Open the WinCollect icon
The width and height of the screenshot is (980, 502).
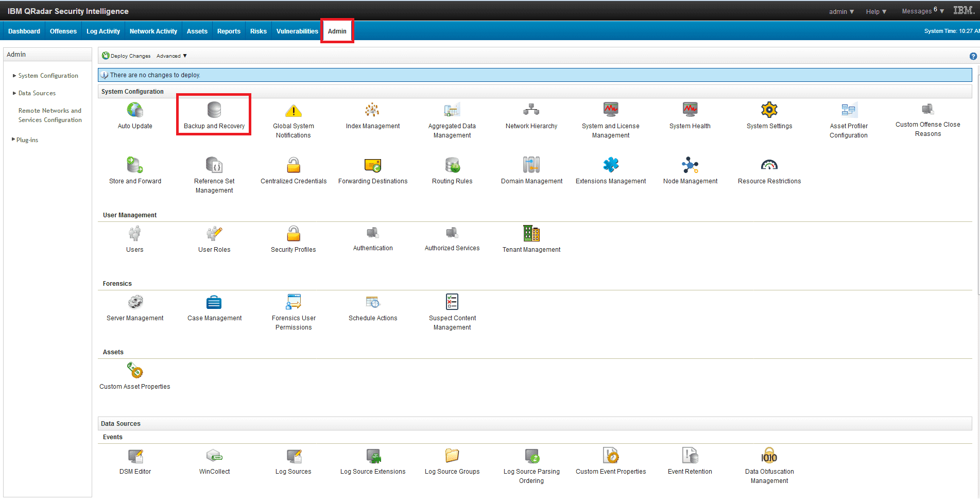pos(214,456)
